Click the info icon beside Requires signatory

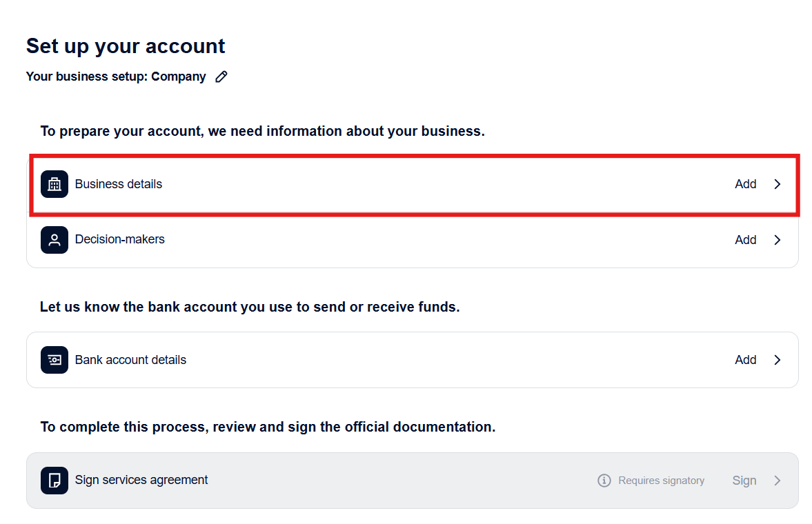(x=604, y=481)
